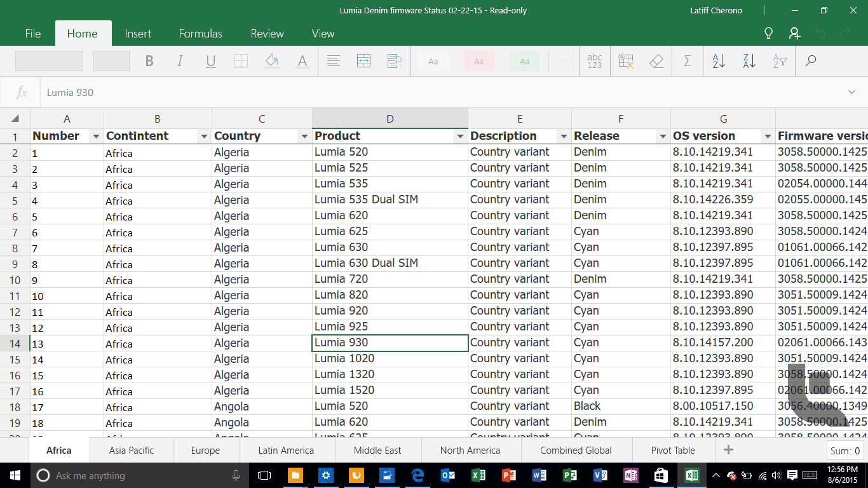The height and width of the screenshot is (488, 868).
Task: Apply the green cell style swatch
Action: [x=525, y=61]
